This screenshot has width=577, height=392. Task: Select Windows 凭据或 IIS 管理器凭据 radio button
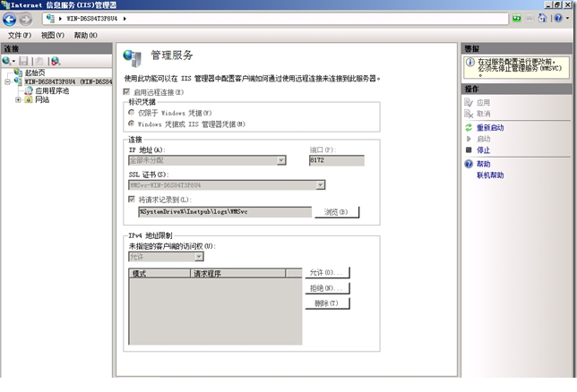point(131,124)
